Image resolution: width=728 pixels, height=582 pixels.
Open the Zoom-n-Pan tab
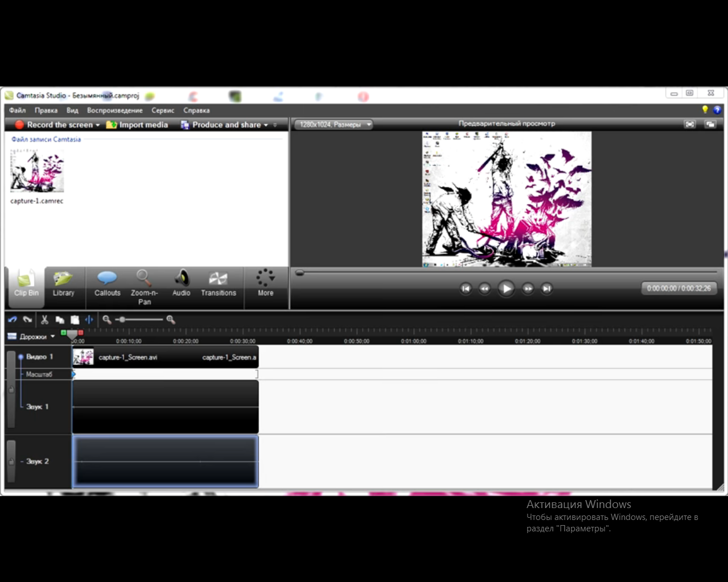tap(144, 288)
